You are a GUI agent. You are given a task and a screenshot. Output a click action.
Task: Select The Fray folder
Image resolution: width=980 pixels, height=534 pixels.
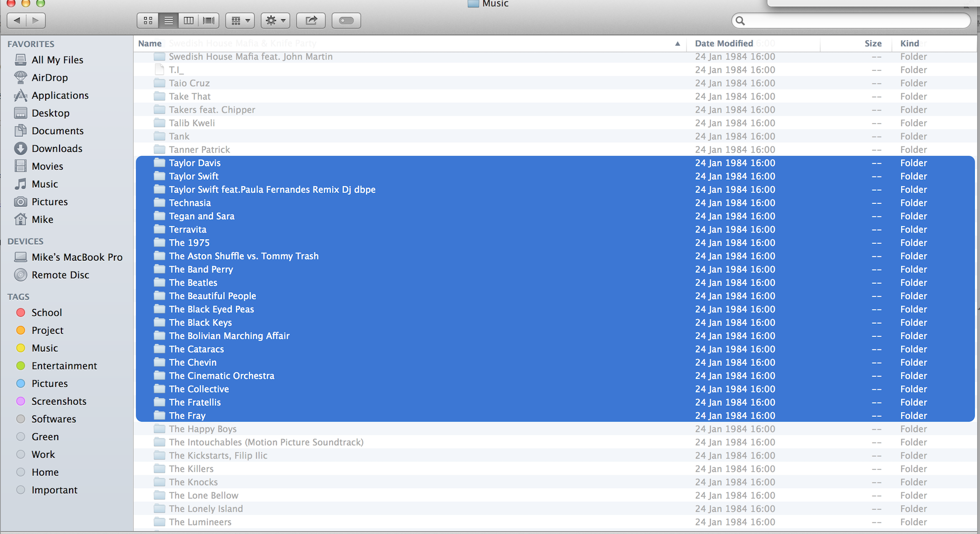click(555, 416)
